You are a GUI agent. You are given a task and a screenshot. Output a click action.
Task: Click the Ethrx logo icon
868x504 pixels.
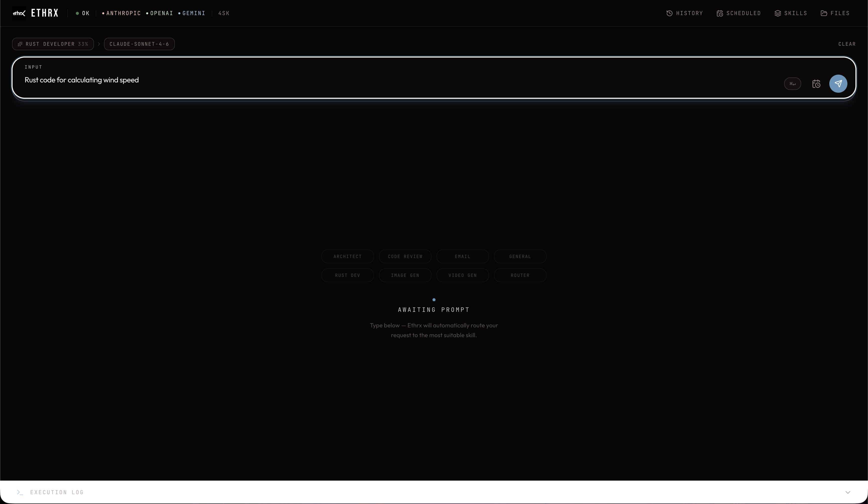point(19,13)
